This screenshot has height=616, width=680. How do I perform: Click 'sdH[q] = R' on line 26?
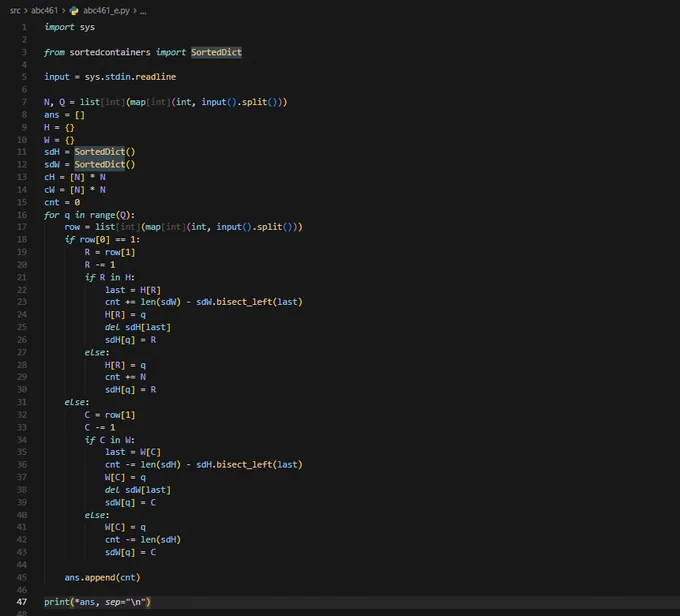[130, 340]
